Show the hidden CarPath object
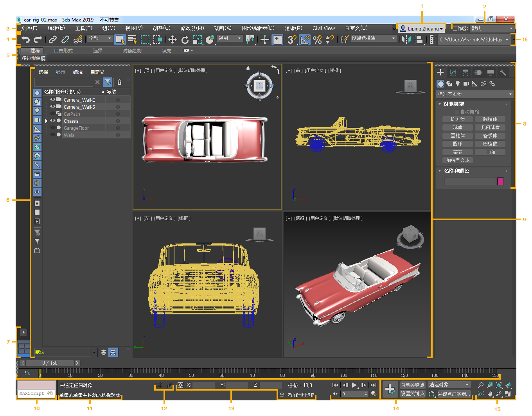The height and width of the screenshot is (416, 532). point(52,114)
